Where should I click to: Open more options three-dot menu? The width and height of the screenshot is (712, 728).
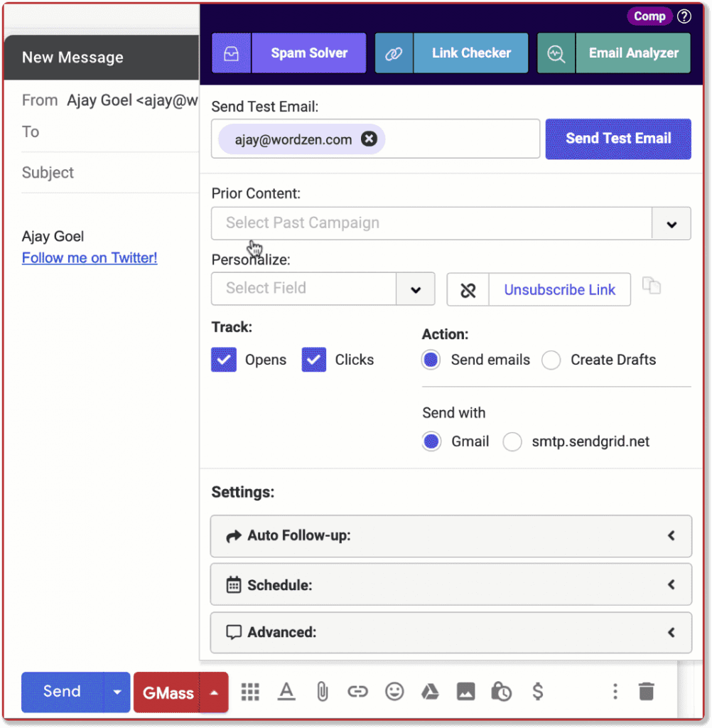[x=615, y=692]
